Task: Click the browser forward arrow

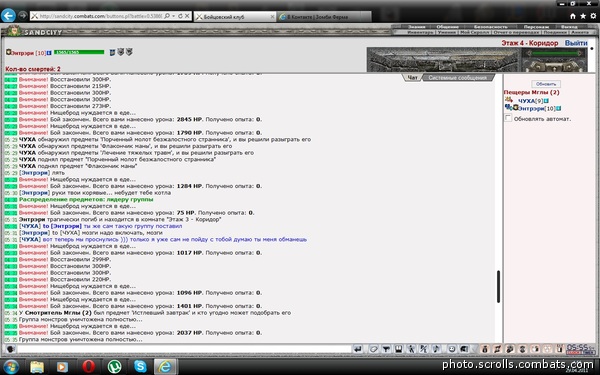Action: (23, 15)
